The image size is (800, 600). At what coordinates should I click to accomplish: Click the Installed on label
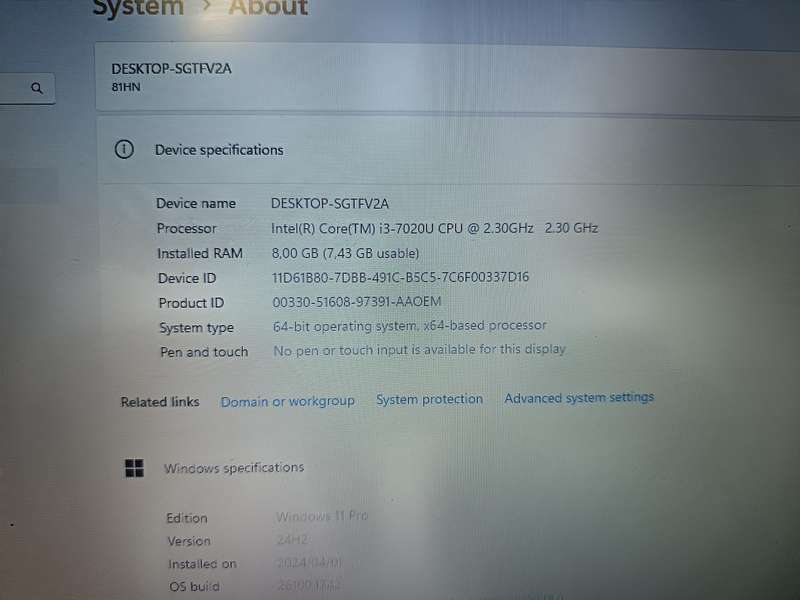click(x=202, y=564)
